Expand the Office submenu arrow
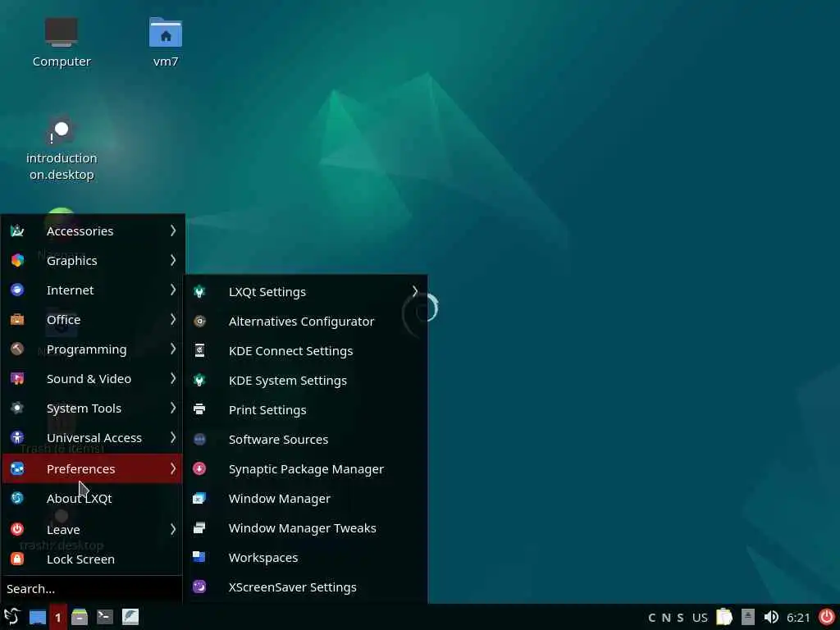840x630 pixels. tap(172, 319)
